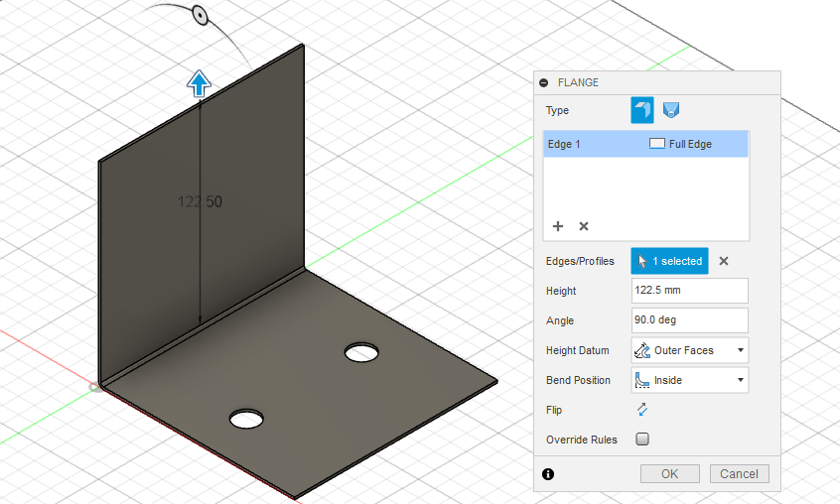Enable the Override Rules checkbox
Viewport: 840px width, 504px height.
pyautogui.click(x=641, y=439)
